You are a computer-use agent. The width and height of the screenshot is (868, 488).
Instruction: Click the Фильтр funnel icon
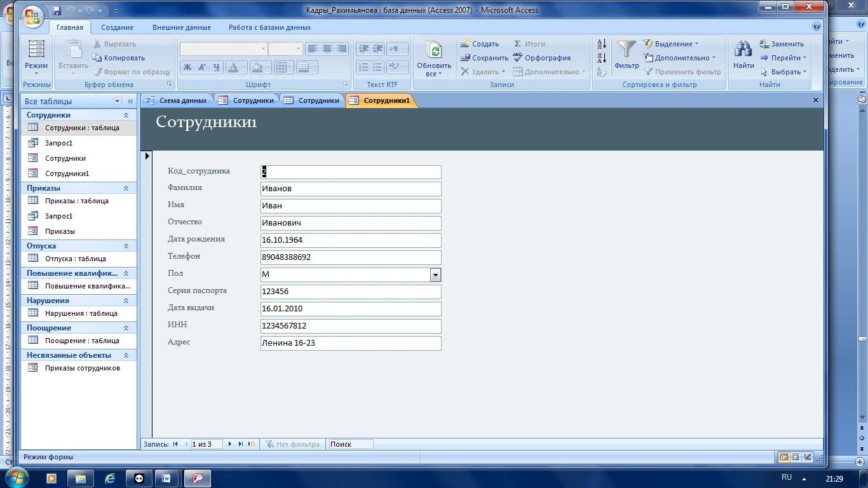click(x=627, y=50)
